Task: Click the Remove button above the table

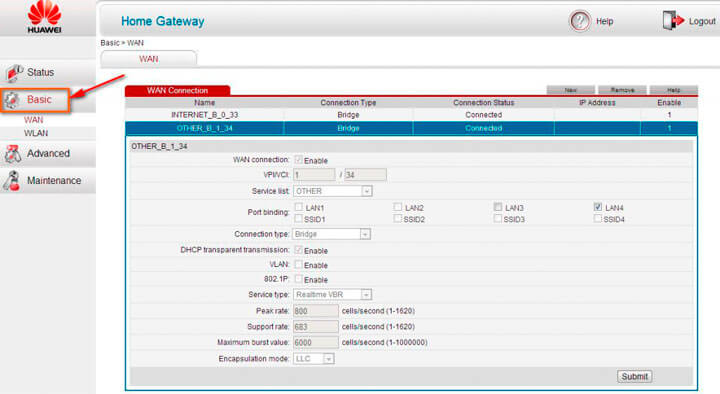Action: click(622, 90)
